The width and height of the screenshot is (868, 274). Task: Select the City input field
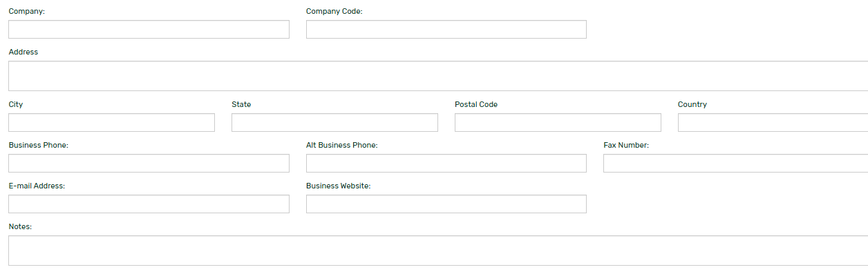click(x=111, y=122)
